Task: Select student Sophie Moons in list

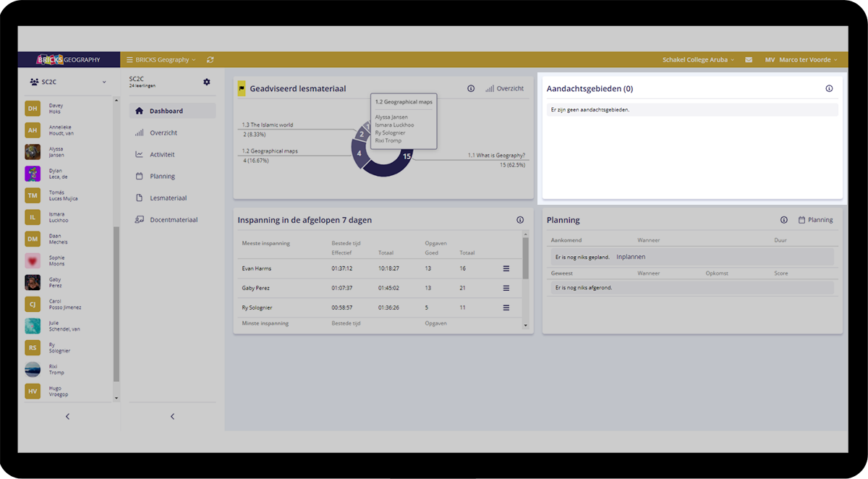Action: coord(56,261)
